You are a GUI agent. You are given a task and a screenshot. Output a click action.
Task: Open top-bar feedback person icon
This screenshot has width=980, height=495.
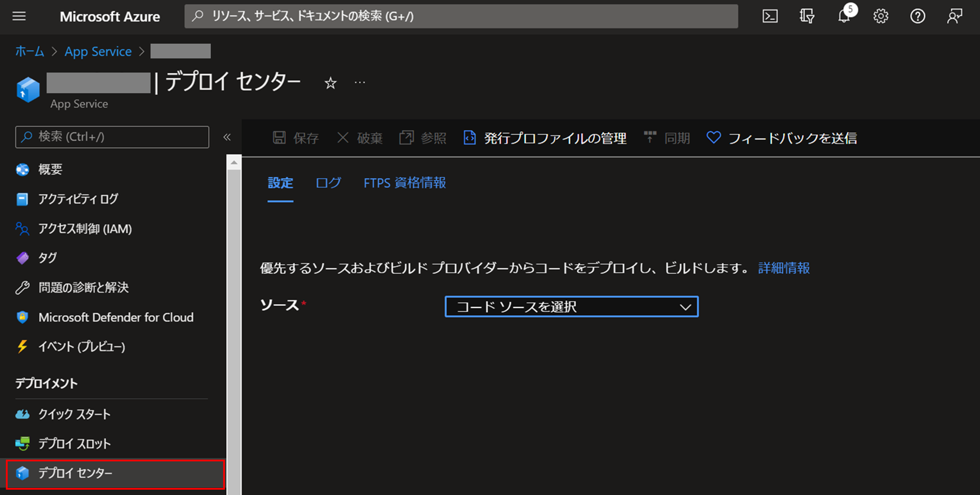pos(955,16)
